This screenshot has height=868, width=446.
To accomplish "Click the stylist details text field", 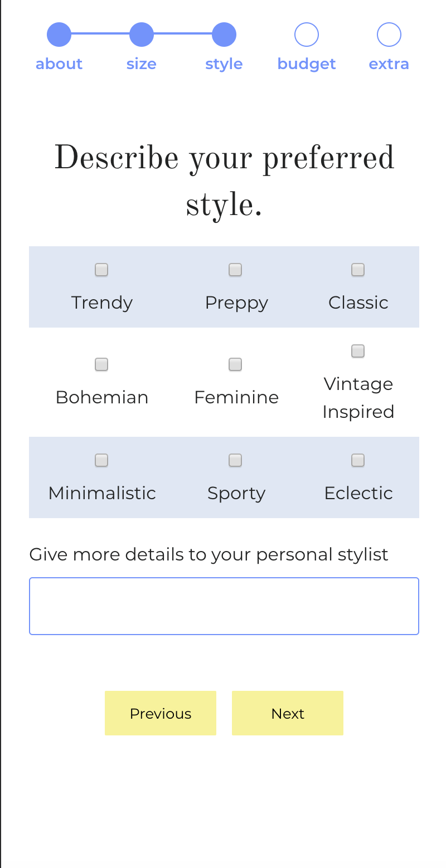I will pos(224,606).
